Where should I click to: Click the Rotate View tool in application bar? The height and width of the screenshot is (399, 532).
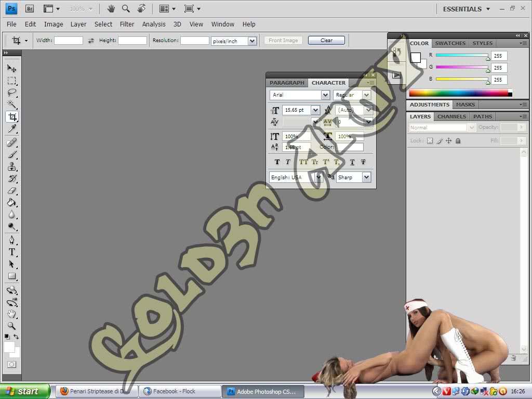[x=141, y=9]
